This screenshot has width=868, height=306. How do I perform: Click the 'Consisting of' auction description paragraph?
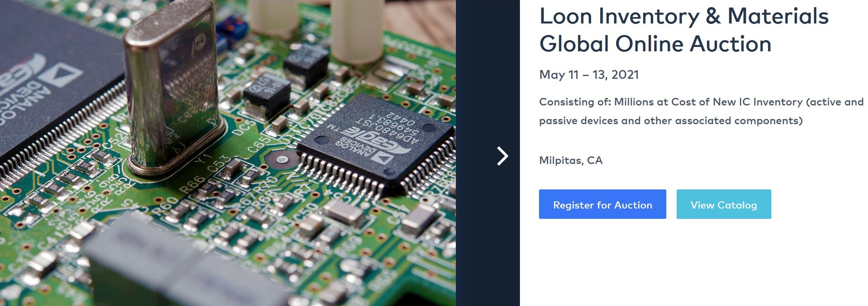click(x=701, y=111)
